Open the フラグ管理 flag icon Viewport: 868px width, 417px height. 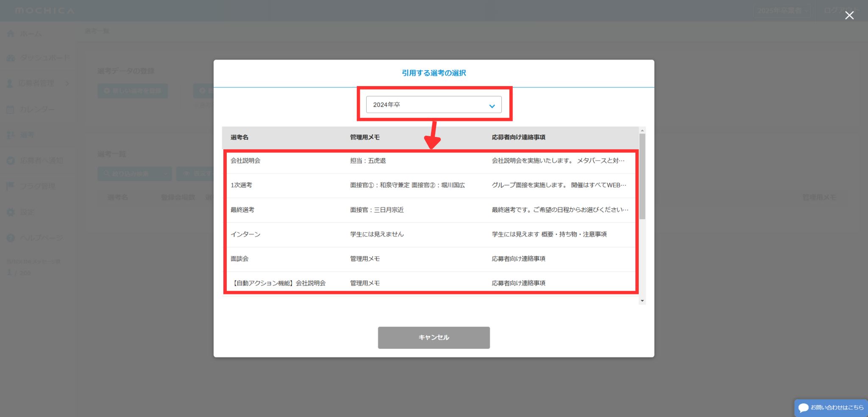[x=11, y=186]
